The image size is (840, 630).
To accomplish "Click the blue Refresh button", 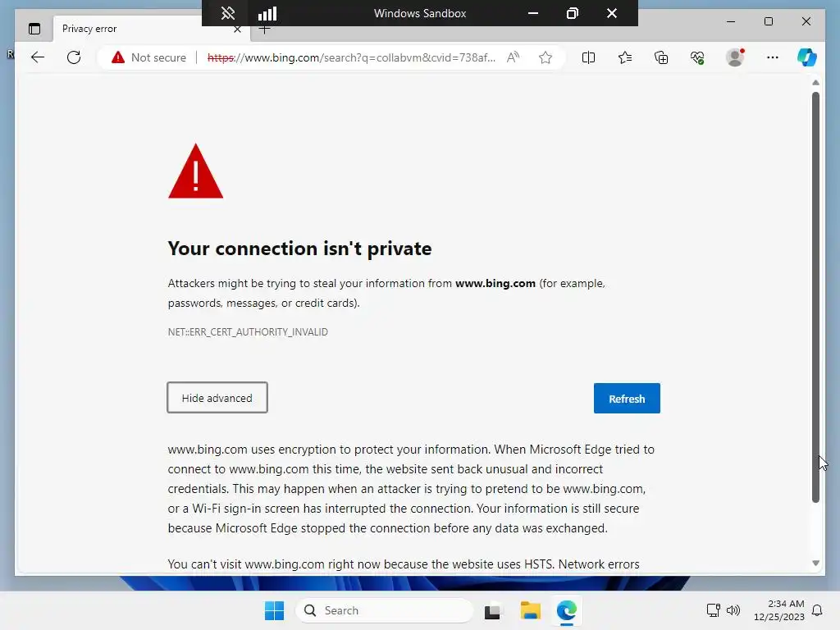I will coord(627,398).
